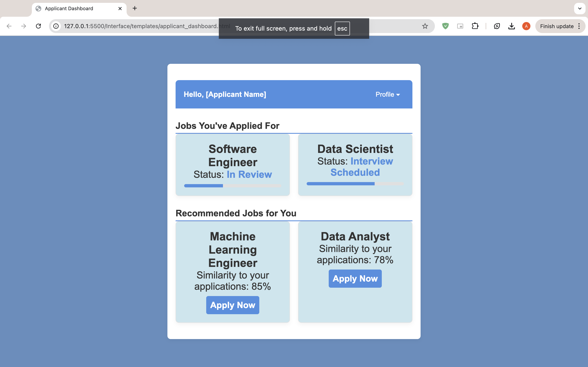Screen dimensions: 588x367
Task: Open the browser downloads icon
Action: (x=511, y=26)
